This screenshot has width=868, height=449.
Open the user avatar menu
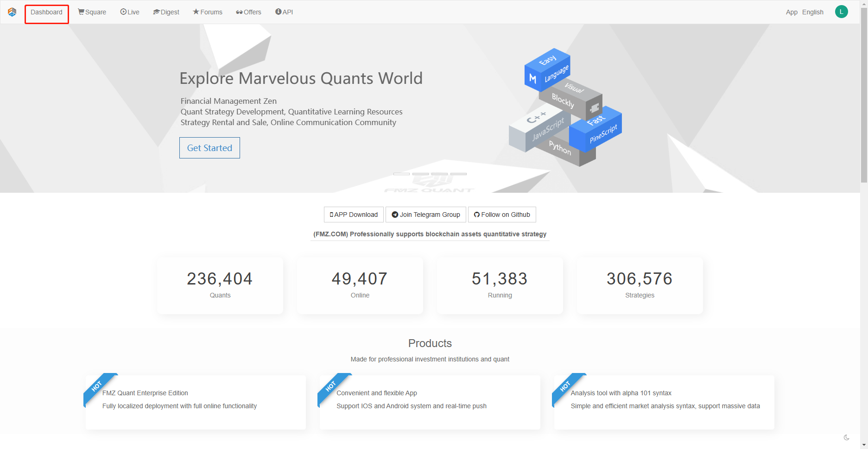click(x=841, y=12)
